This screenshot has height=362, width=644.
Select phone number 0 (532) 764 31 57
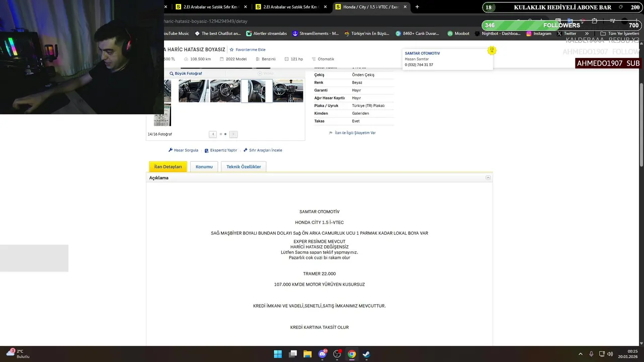point(419,65)
